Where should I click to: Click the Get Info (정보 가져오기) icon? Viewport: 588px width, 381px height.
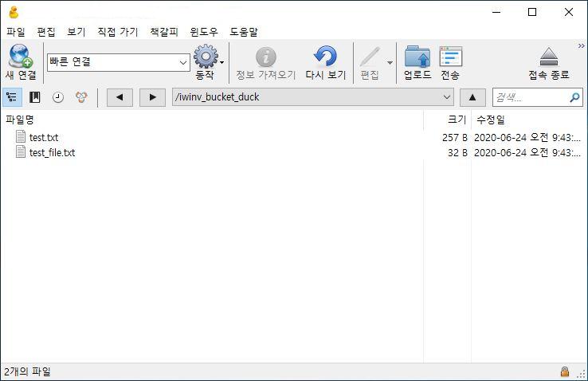[266, 57]
